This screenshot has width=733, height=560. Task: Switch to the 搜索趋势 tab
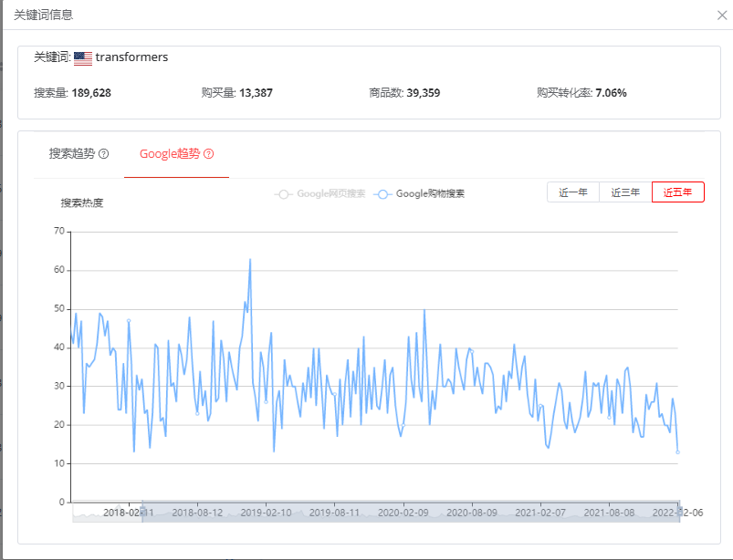pyautogui.click(x=71, y=154)
